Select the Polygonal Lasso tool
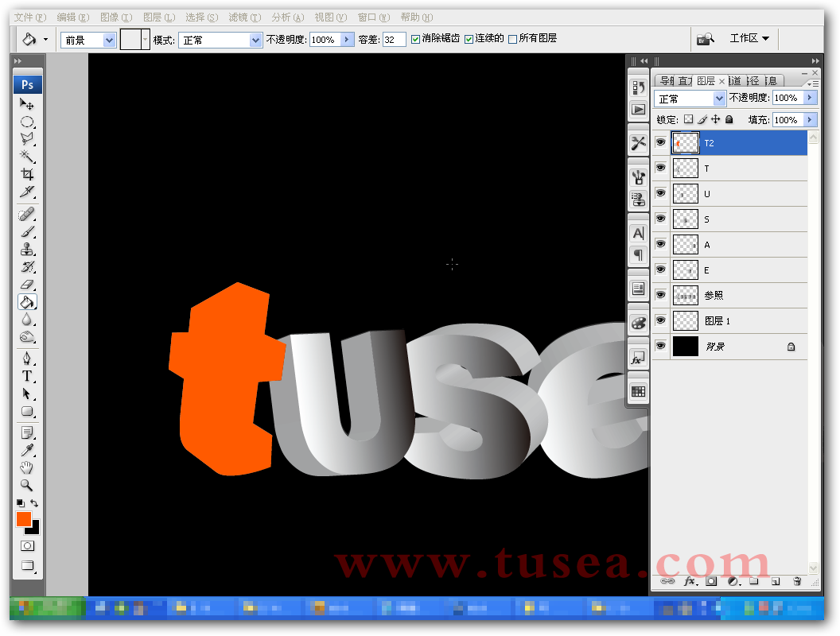 click(27, 139)
